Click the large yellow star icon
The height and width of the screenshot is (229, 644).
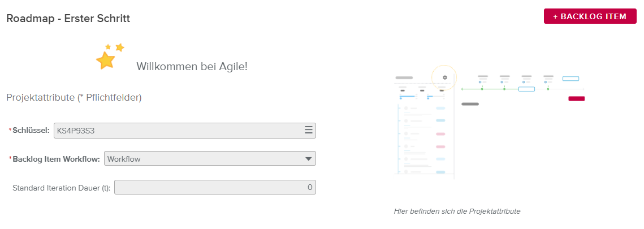pos(106,60)
